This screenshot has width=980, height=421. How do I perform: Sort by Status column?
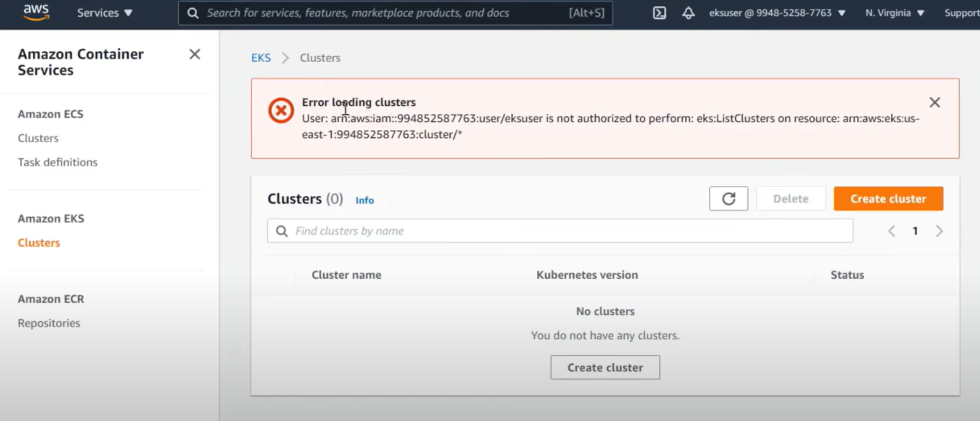point(847,275)
